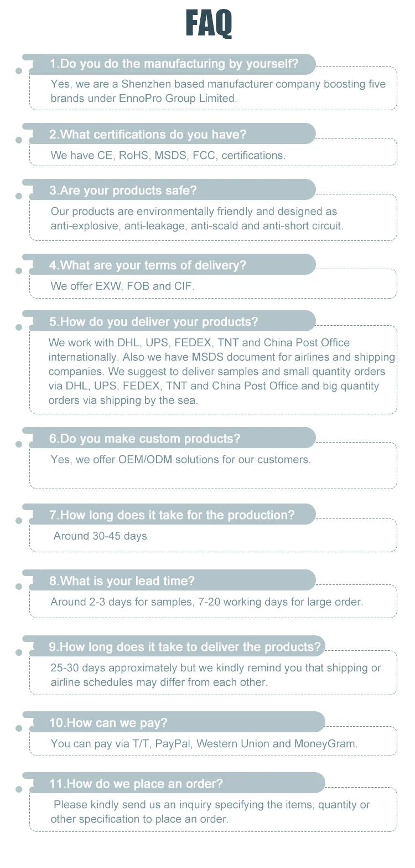Image resolution: width=415 pixels, height=868 pixels.
Task: Click the answer mentioning EnnoPro Group Limited
Action: coord(218,91)
